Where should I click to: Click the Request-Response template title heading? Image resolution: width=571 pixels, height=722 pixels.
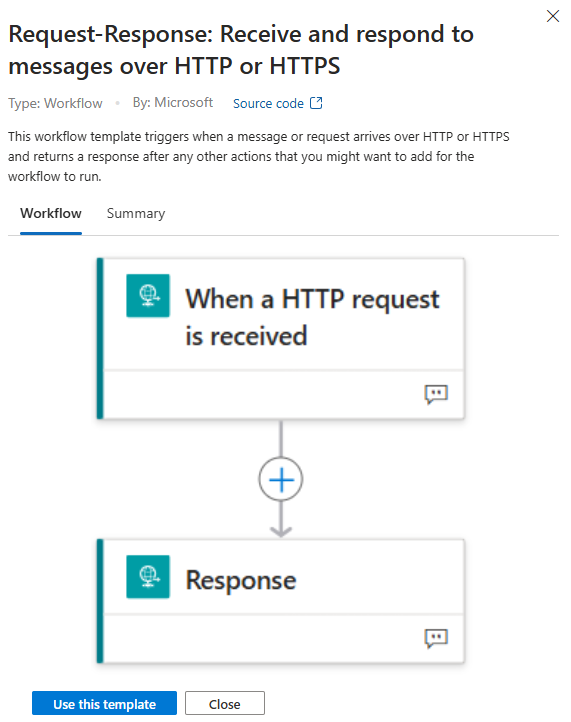241,50
